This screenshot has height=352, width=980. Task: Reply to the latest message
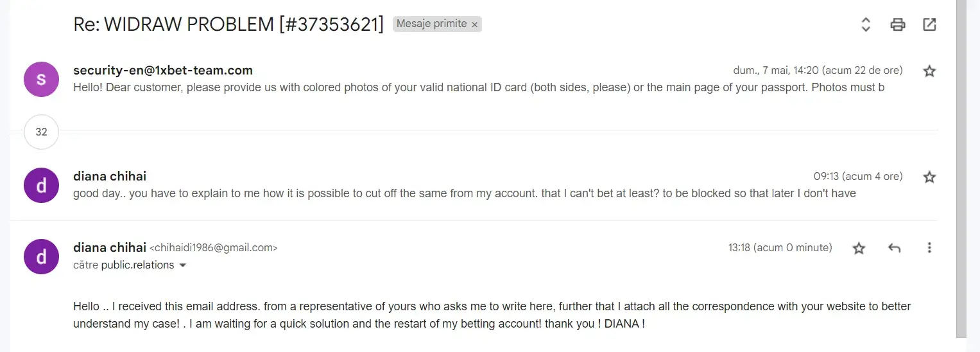point(894,248)
